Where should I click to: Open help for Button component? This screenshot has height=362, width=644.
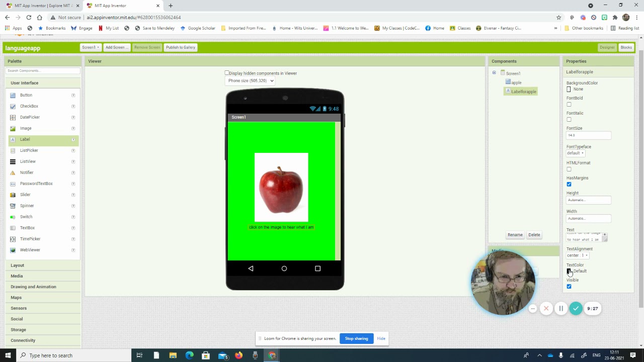pyautogui.click(x=73, y=95)
